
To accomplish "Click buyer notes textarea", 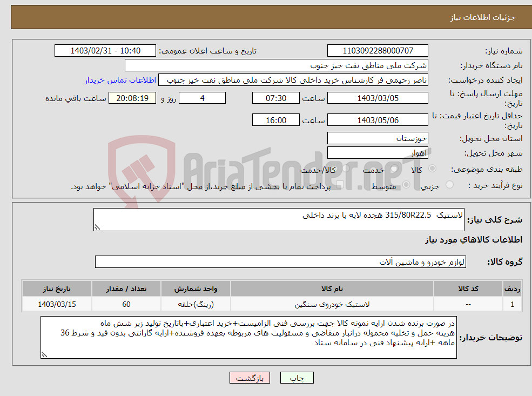I will pos(248,337).
